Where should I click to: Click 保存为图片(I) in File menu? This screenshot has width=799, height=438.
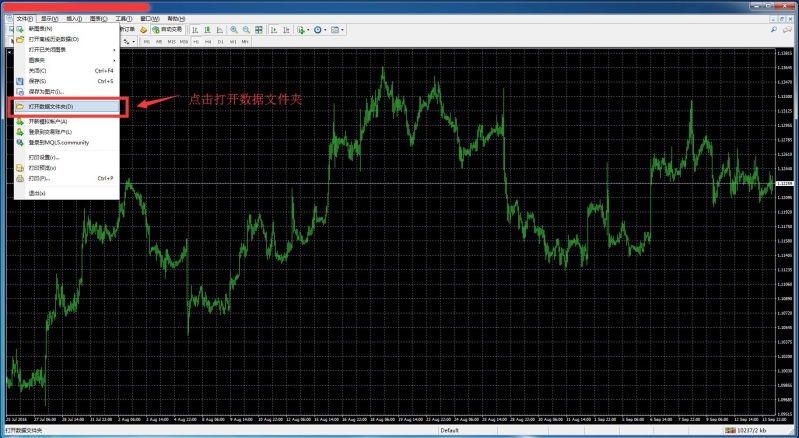tap(46, 91)
